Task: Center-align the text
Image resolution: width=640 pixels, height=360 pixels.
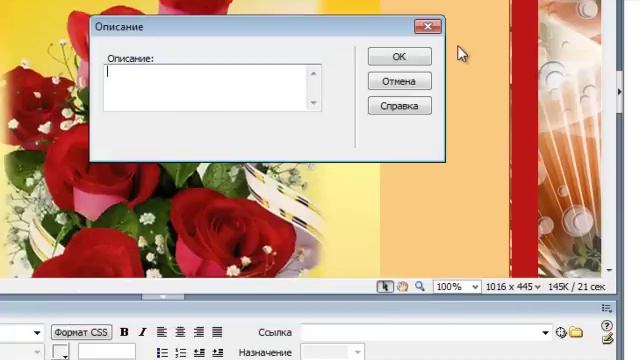Action: click(180, 332)
